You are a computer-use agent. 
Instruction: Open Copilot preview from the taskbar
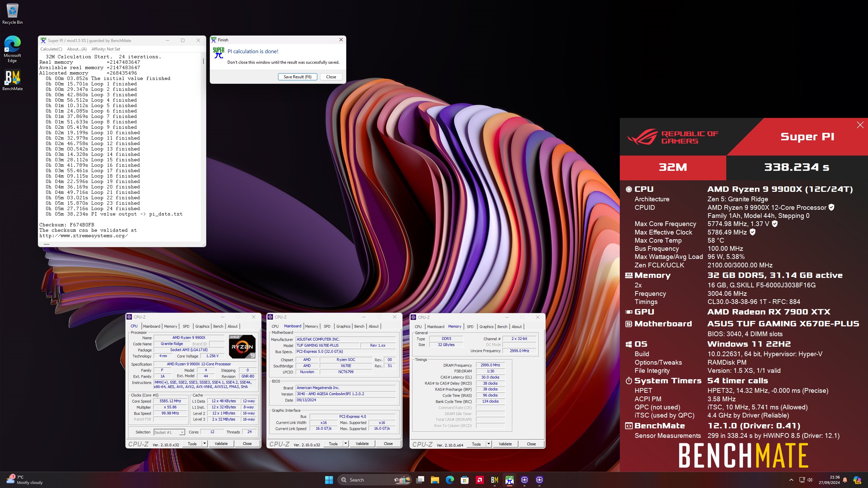tap(857, 480)
